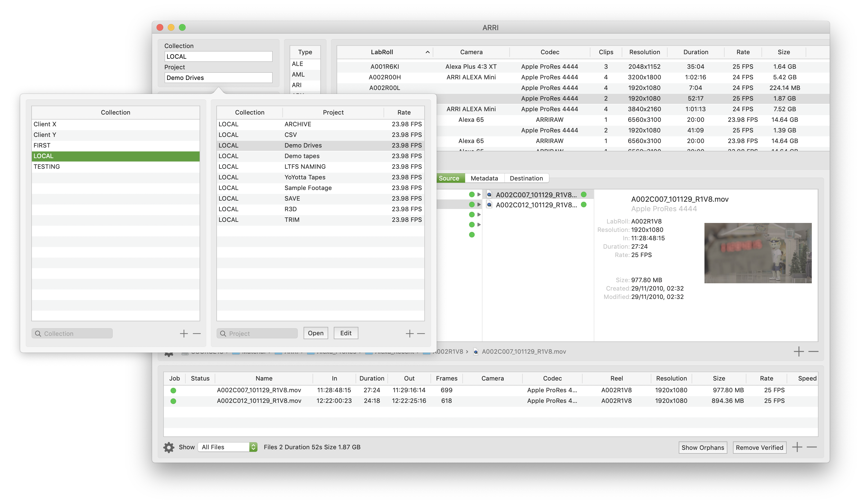Click the plus icon in the source path bar
The height and width of the screenshot is (504, 861).
coord(799,351)
